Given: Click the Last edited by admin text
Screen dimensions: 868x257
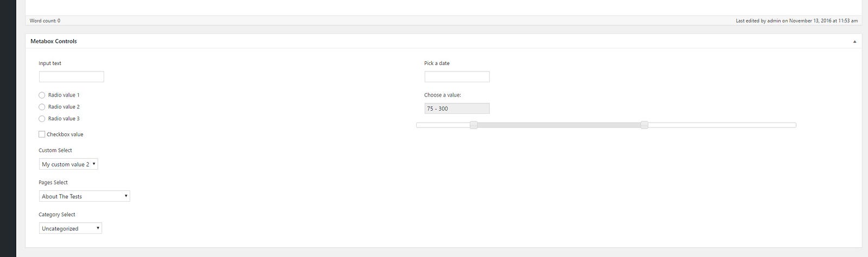Looking at the screenshot, I should pyautogui.click(x=797, y=21).
